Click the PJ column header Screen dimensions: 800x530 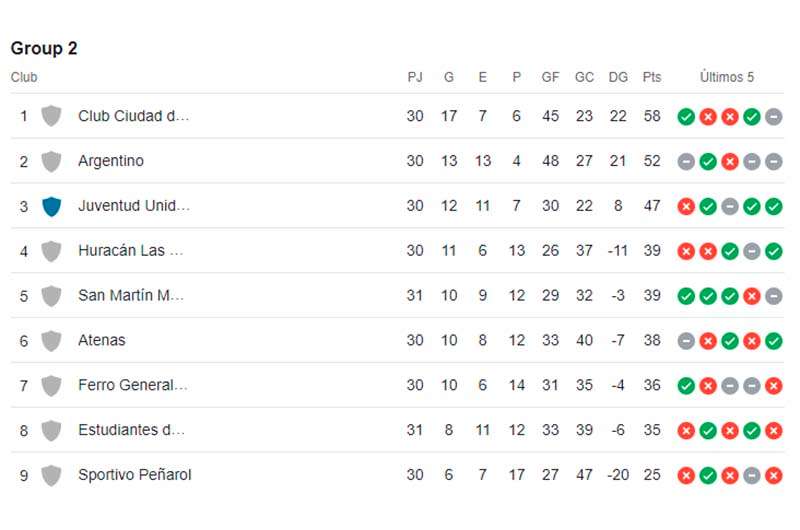tap(415, 77)
